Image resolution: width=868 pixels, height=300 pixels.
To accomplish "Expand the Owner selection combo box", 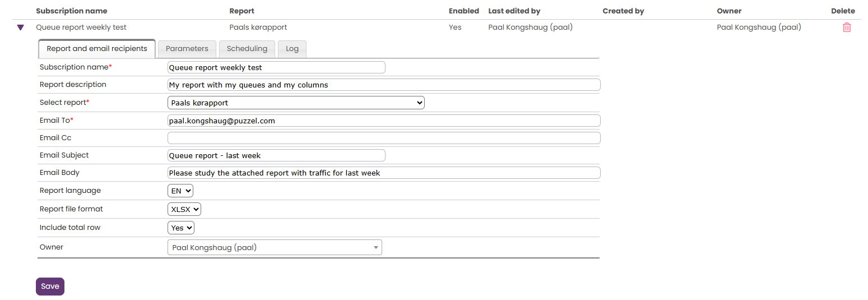I will pos(275,247).
